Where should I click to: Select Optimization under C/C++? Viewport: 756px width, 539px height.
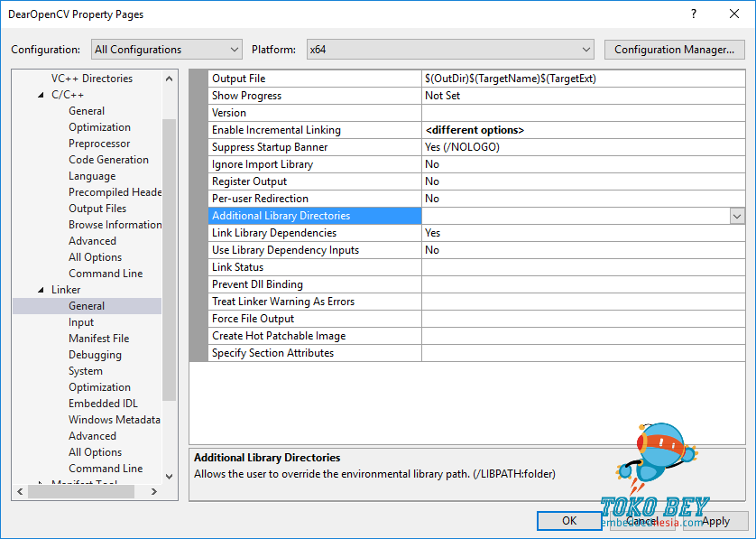coord(99,127)
